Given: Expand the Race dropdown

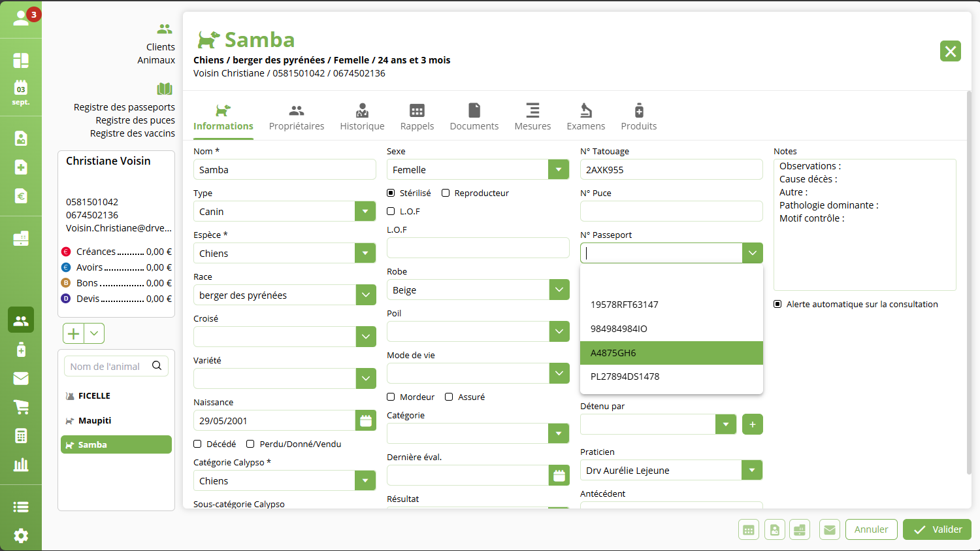Looking at the screenshot, I should tap(366, 295).
